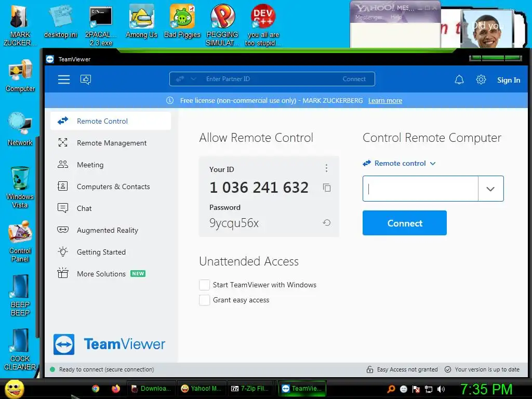This screenshot has height=399, width=532.
Task: Click Your version is up to date
Action: pos(487,369)
